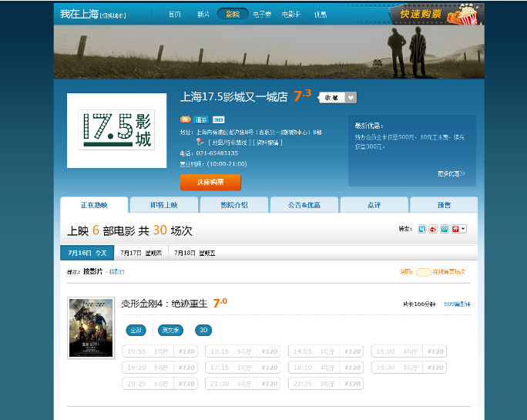Click the heart favorite icon
527x420 pixels.
[351, 98]
